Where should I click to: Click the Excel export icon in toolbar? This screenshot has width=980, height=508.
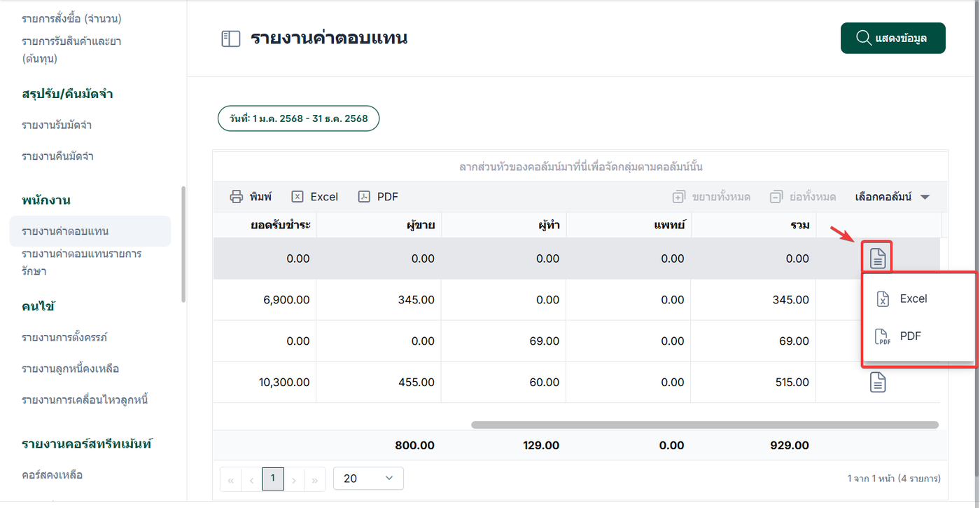[x=297, y=197]
